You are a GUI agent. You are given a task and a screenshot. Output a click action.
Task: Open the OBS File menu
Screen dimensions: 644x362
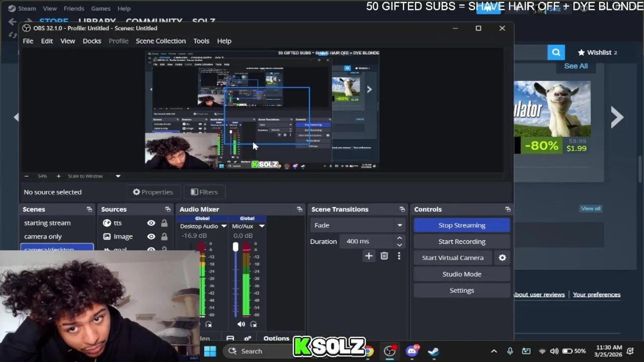(28, 41)
